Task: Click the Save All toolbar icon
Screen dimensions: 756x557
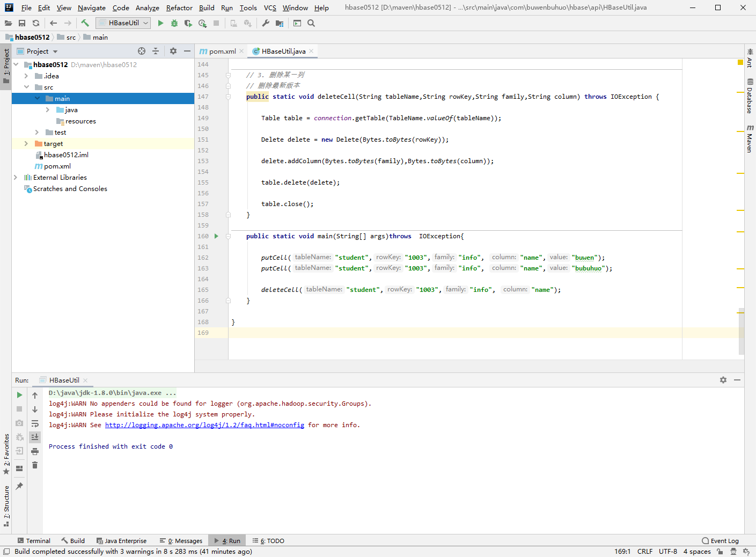Action: (x=22, y=23)
